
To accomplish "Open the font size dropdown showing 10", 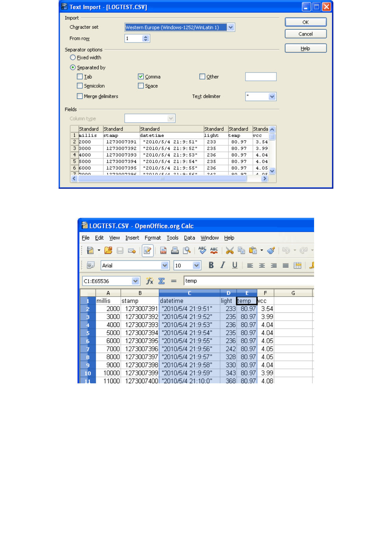I will pos(197,266).
